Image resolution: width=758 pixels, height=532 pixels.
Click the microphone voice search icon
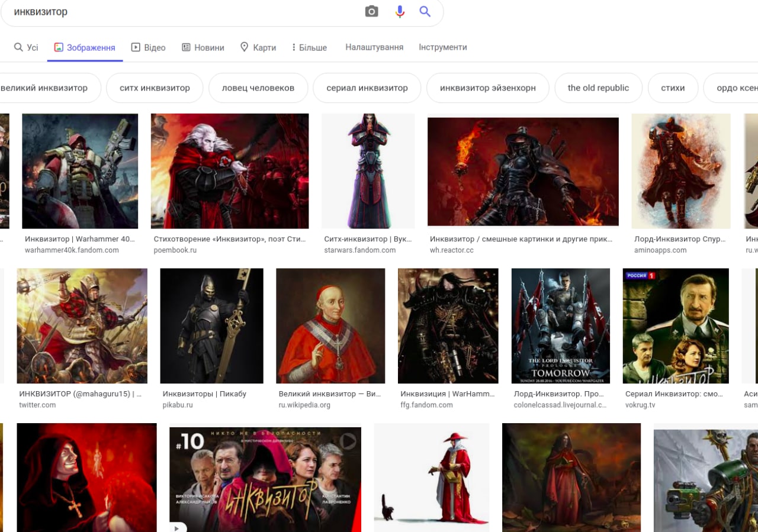coord(400,11)
